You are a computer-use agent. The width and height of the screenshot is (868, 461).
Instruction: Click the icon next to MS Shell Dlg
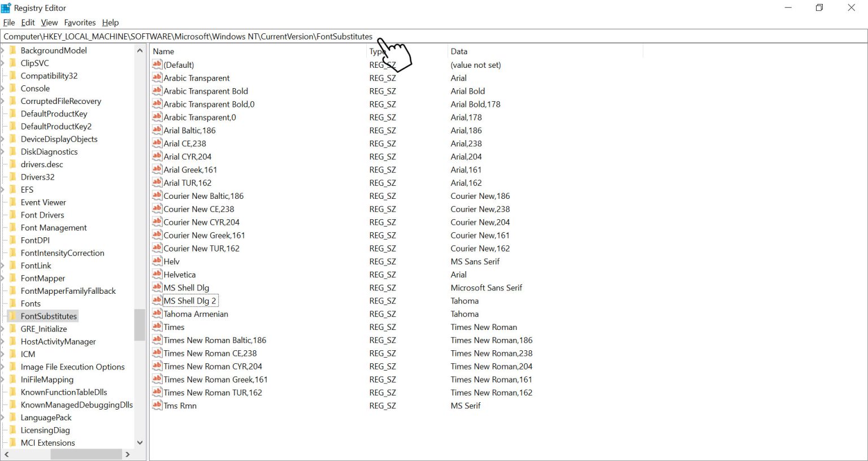(x=157, y=287)
